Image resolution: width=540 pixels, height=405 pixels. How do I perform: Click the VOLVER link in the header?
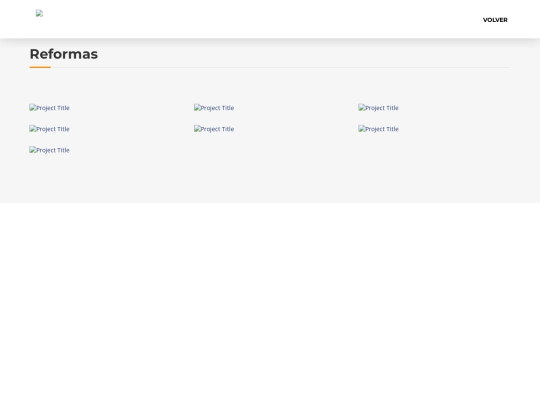coord(495,20)
